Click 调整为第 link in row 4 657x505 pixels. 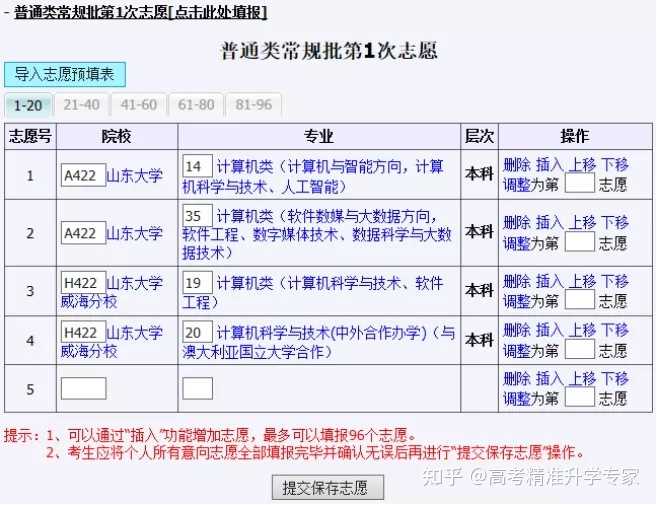point(531,350)
